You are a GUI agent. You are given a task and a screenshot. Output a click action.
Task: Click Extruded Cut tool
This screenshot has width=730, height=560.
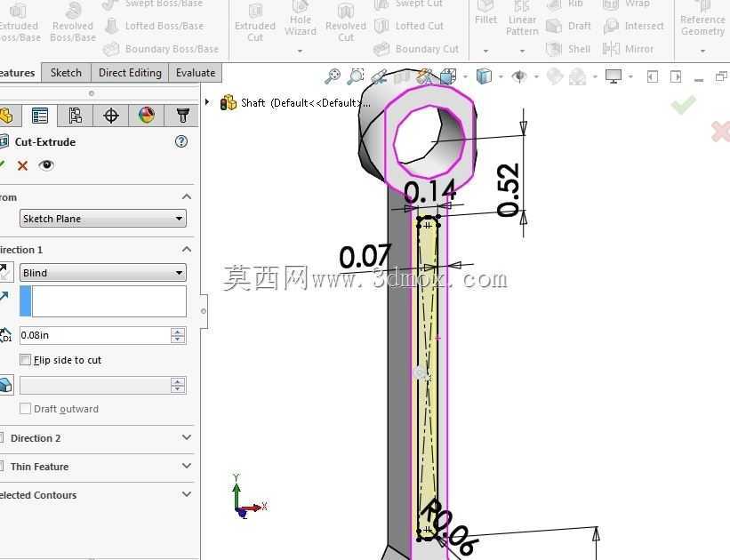254,22
